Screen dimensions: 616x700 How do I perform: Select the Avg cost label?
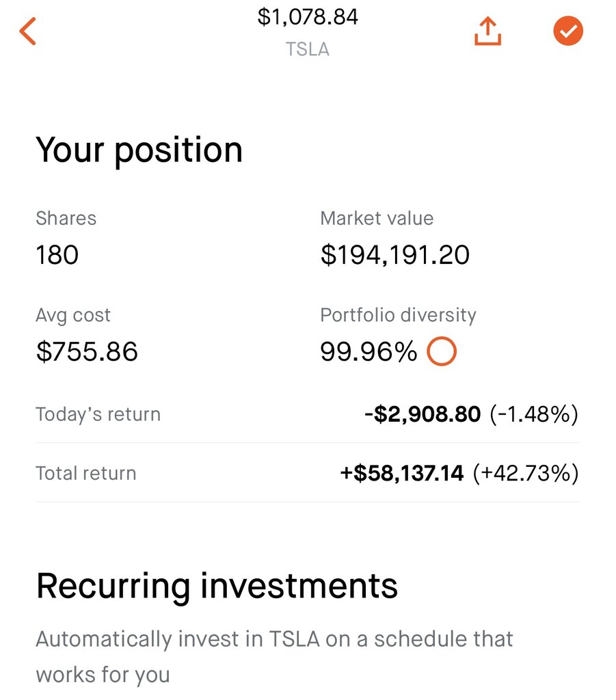click(x=72, y=316)
